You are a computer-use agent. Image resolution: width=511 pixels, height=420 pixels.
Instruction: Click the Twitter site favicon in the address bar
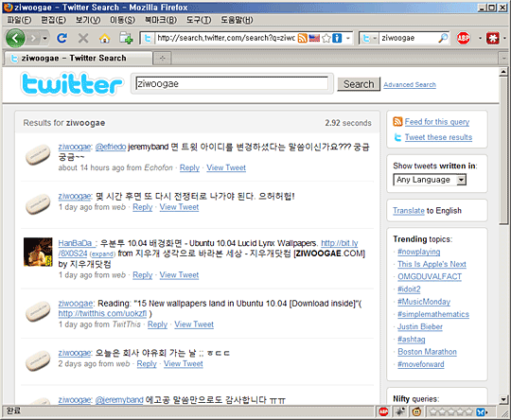point(148,39)
